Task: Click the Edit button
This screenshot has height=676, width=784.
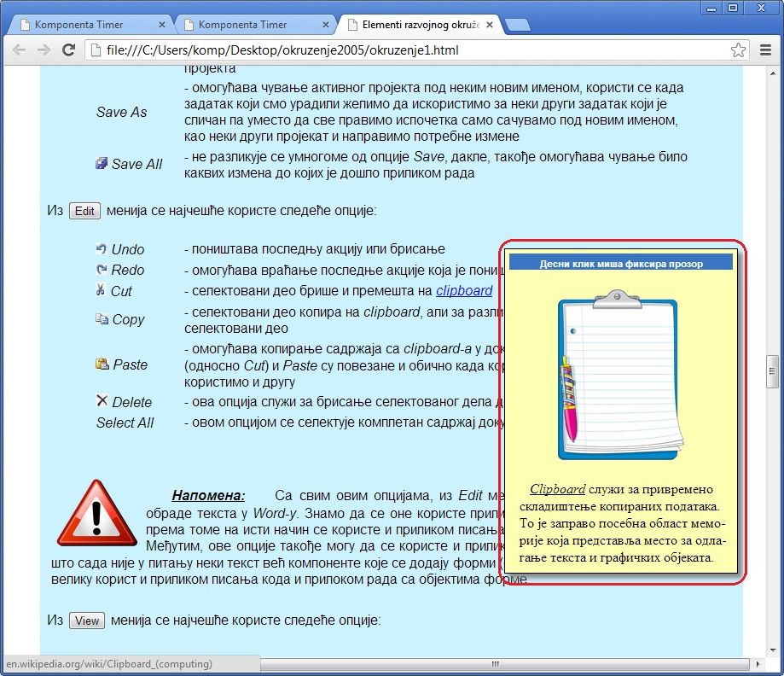Action: pyautogui.click(x=84, y=211)
